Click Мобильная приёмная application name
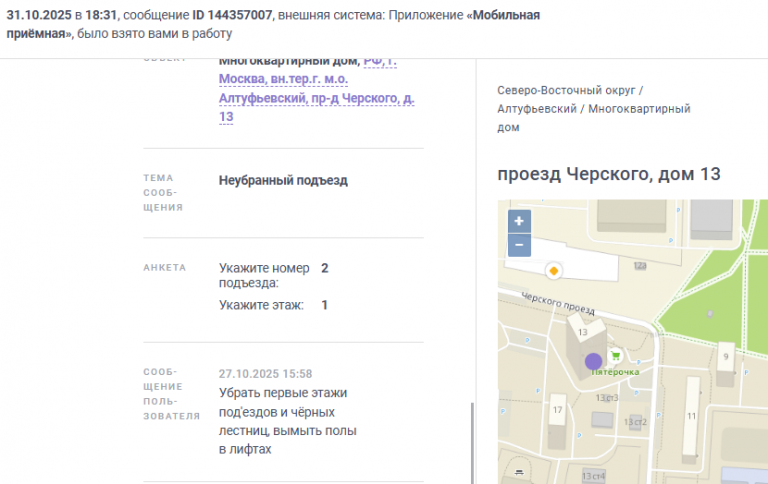 tap(273, 24)
